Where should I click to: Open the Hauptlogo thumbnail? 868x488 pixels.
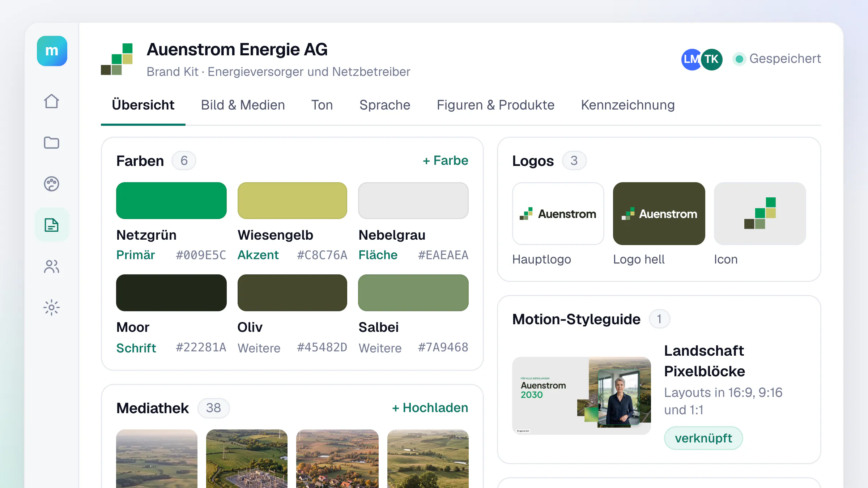[x=558, y=214]
